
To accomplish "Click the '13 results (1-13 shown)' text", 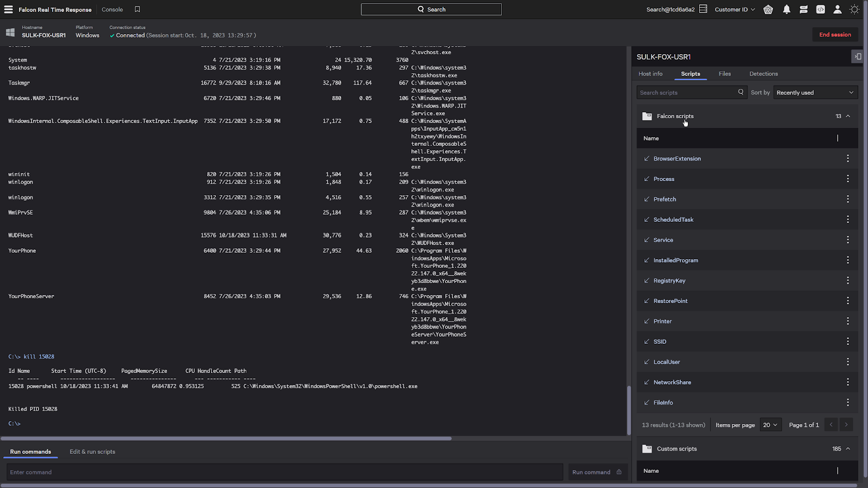I will (x=673, y=425).
